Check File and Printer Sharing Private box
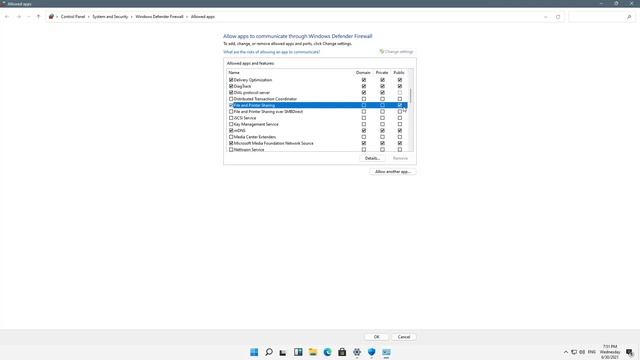This screenshot has height=360, width=640. [x=382, y=105]
